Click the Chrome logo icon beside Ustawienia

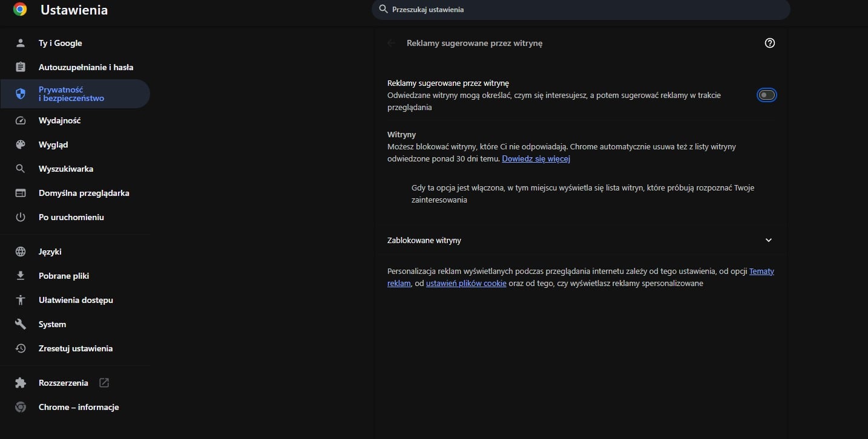pos(20,10)
